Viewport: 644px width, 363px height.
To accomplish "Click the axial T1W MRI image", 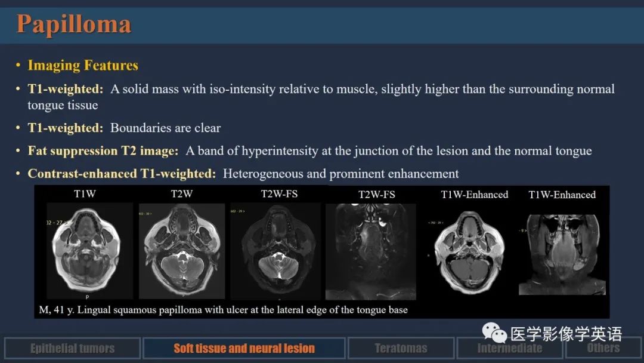I will coord(89,250).
